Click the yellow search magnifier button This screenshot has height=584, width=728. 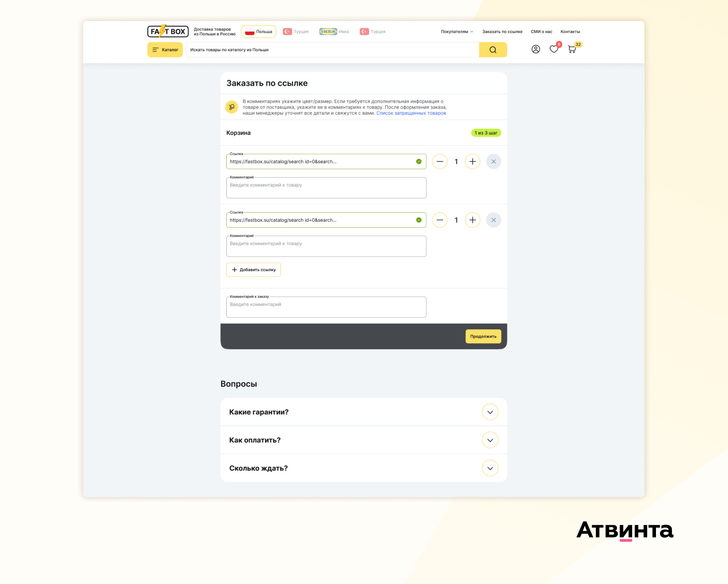pyautogui.click(x=493, y=50)
